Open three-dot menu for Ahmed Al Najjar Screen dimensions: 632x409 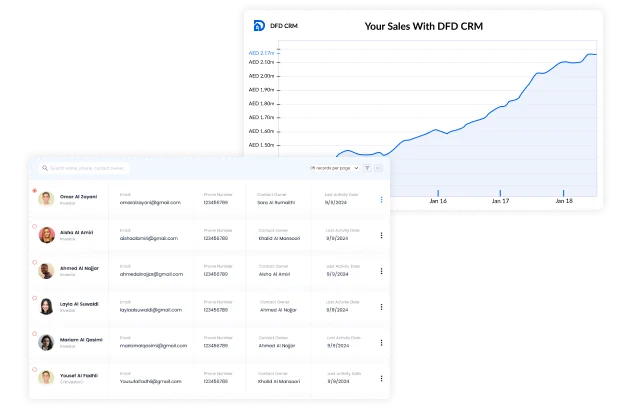coord(381,271)
